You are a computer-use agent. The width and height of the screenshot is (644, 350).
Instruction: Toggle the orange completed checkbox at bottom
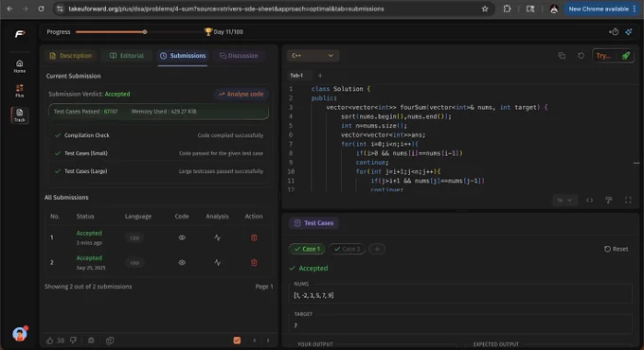[237, 341]
